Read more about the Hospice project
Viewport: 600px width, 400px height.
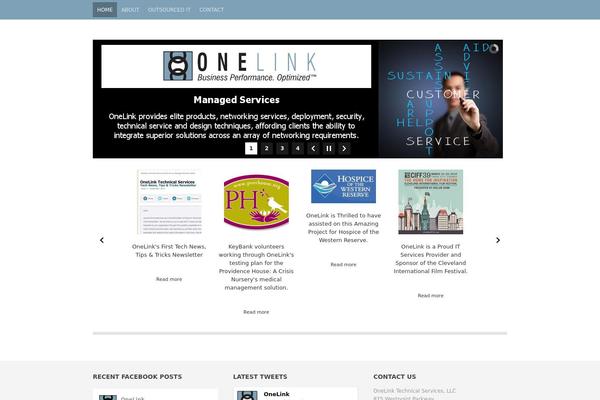(343, 264)
